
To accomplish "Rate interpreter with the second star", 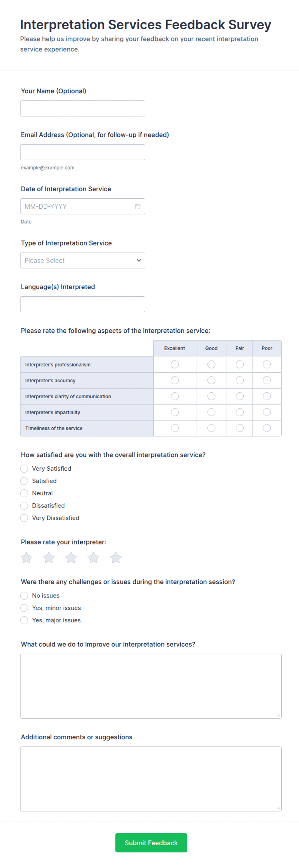I will pyautogui.click(x=49, y=558).
